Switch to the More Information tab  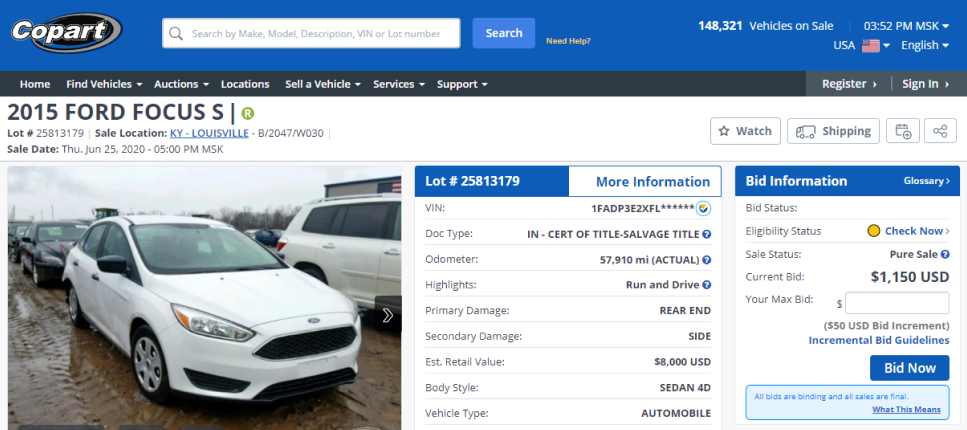click(x=652, y=181)
